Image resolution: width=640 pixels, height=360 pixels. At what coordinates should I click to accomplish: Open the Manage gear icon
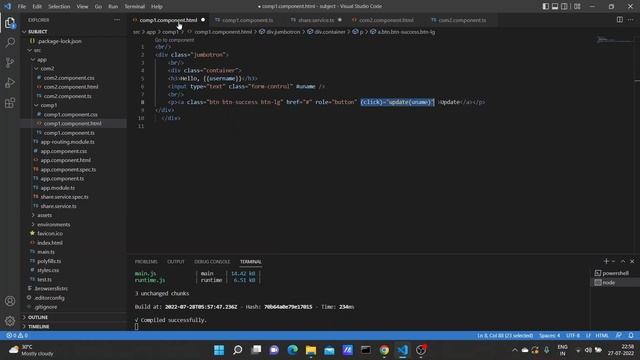pos(10,321)
